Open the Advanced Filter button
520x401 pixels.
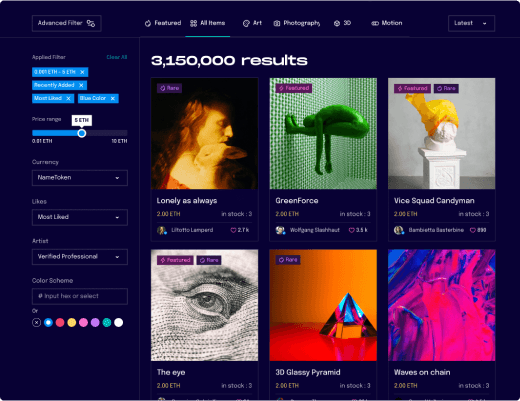pos(66,23)
